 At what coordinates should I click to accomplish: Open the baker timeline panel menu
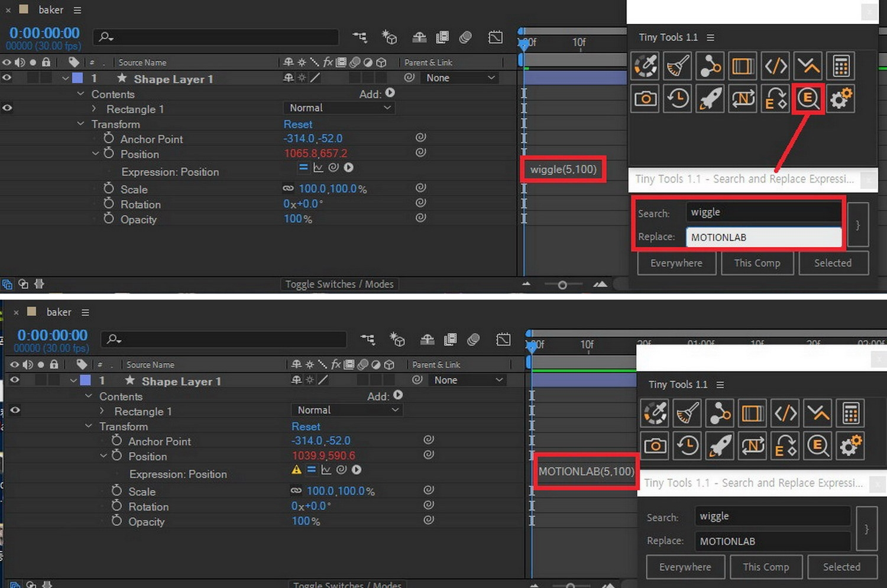click(x=76, y=9)
